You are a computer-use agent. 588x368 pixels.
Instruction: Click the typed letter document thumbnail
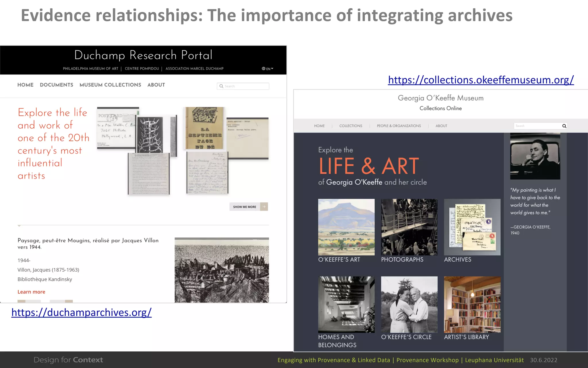pos(148,174)
